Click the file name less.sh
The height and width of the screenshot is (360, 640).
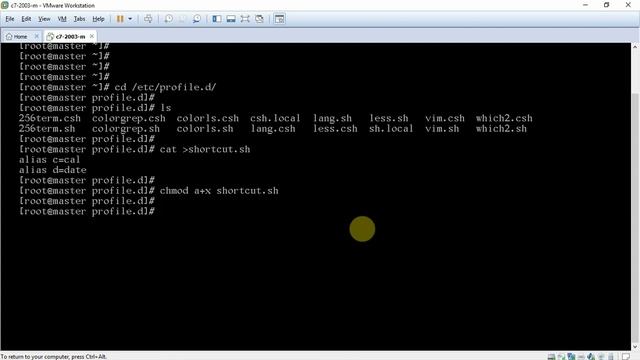389,118
